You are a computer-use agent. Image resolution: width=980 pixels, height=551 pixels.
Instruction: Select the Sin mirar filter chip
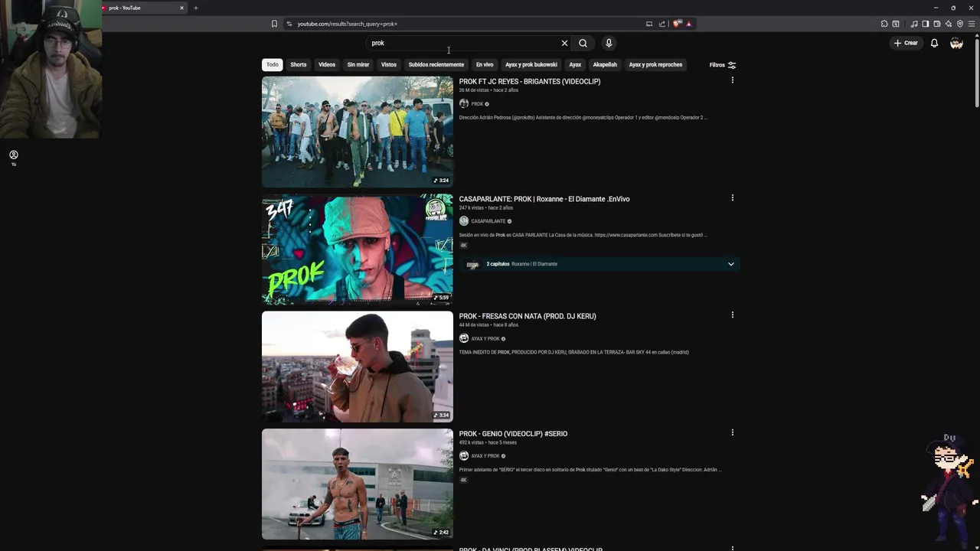tap(358, 65)
